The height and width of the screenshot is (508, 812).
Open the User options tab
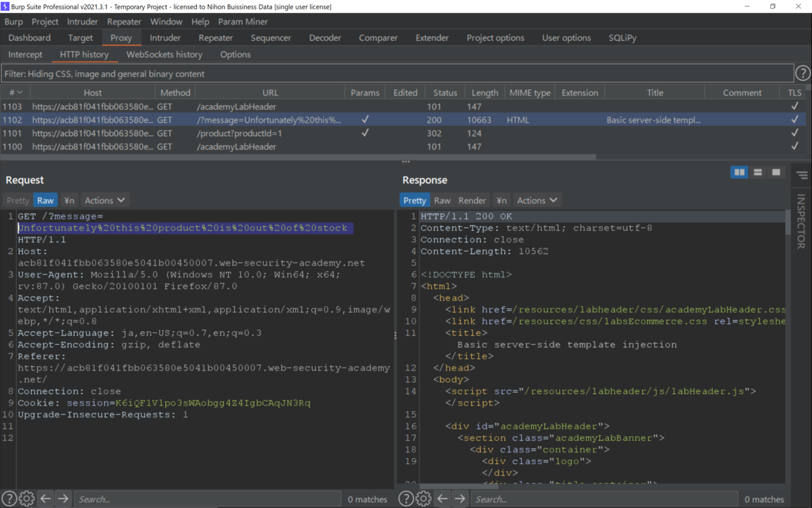click(566, 38)
